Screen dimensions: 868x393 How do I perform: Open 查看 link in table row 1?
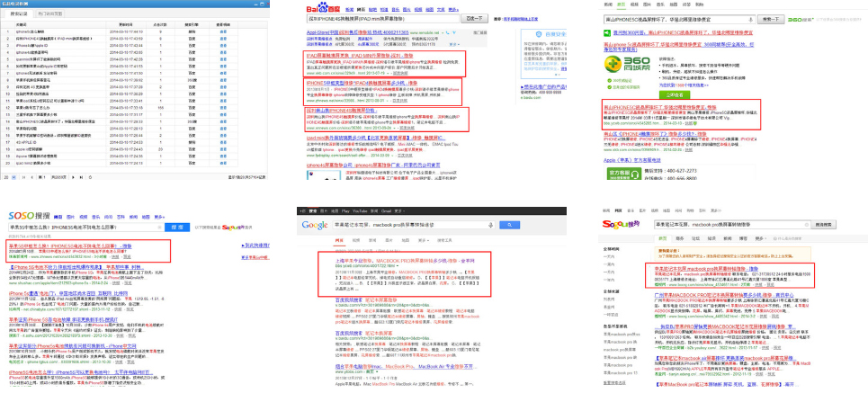coord(223,31)
